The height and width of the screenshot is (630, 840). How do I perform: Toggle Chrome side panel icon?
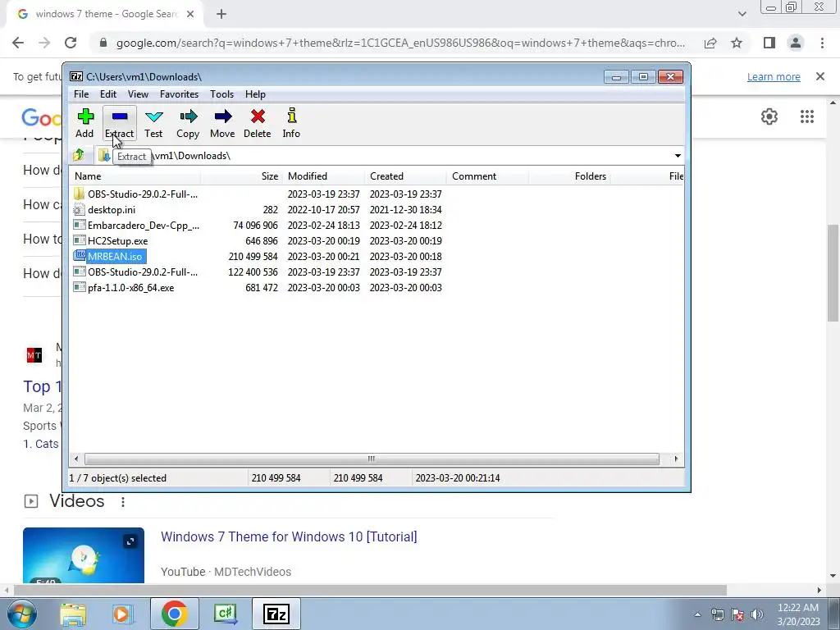coord(769,43)
